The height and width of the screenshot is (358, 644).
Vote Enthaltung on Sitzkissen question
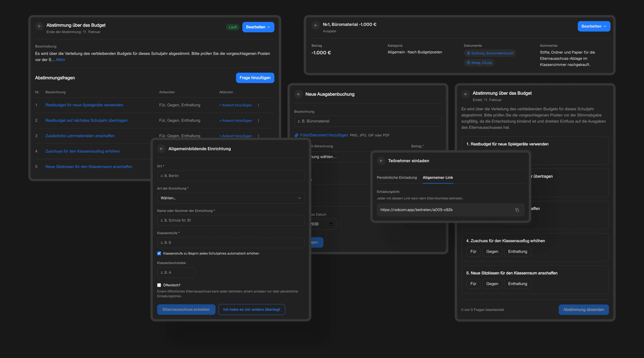[x=518, y=284]
